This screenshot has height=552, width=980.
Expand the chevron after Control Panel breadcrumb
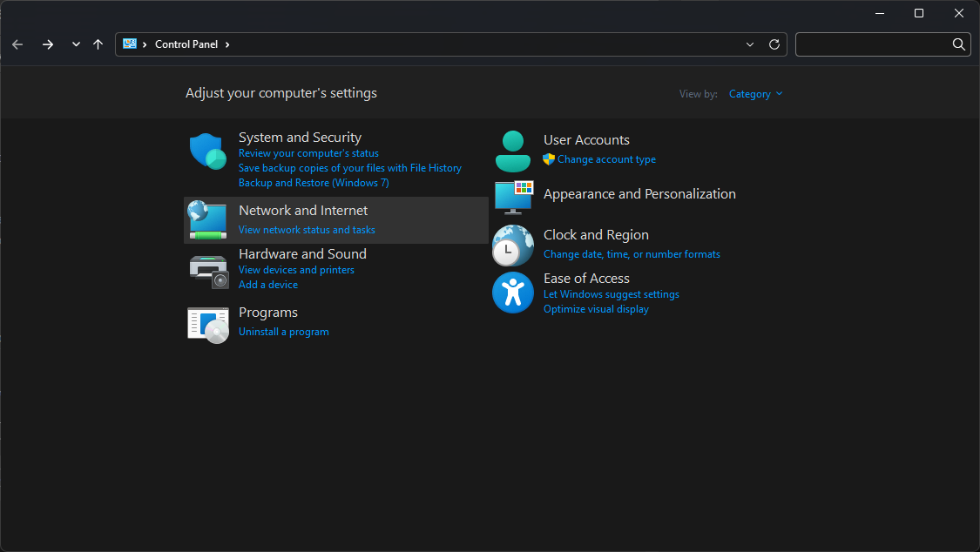[x=227, y=44]
